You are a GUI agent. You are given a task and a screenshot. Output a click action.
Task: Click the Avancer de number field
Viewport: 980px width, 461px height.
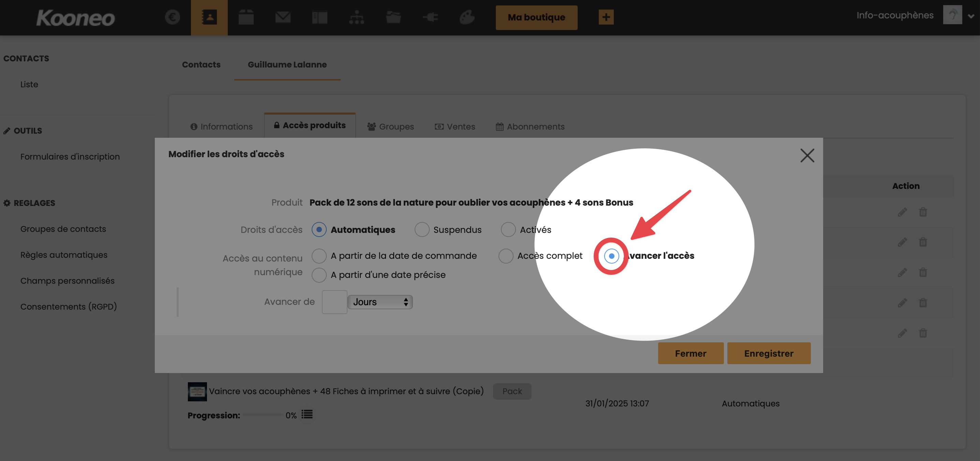[335, 302]
